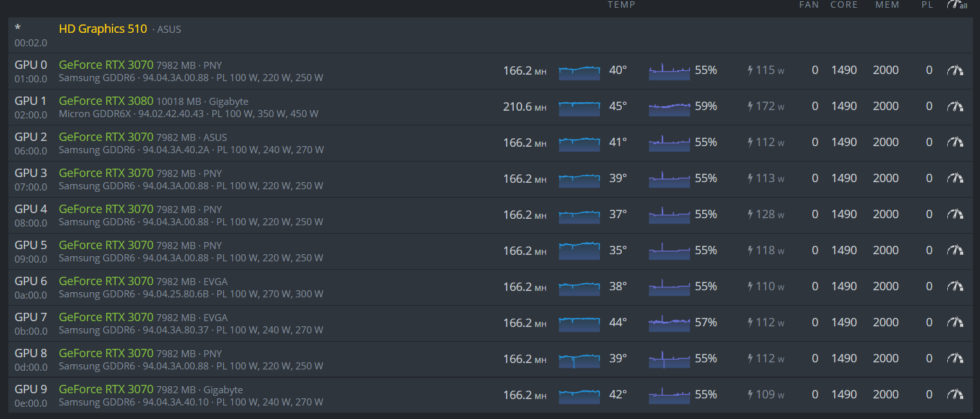Viewport: 980px width, 419px height.
Task: Click the MEM column header
Action: (887, 5)
